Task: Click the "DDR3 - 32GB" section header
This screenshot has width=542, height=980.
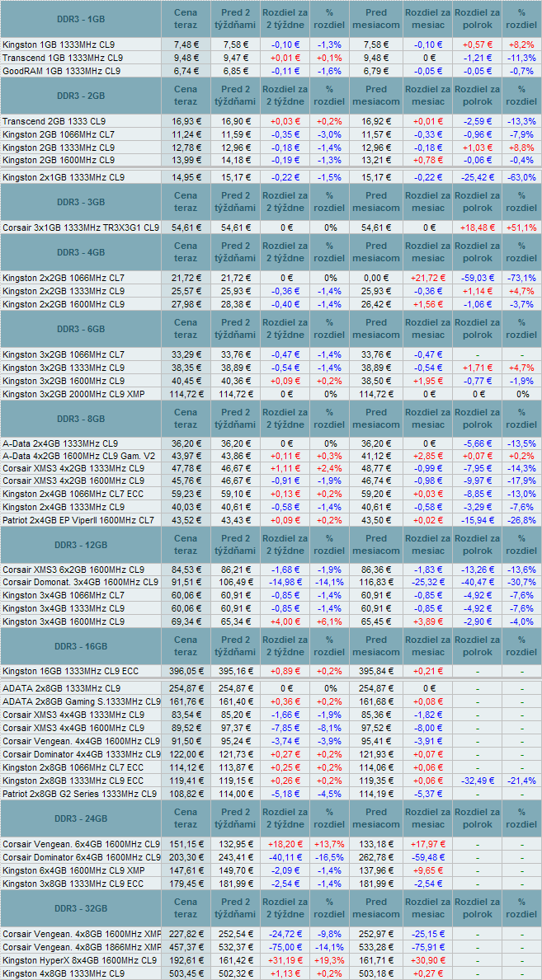Action: 81,908
